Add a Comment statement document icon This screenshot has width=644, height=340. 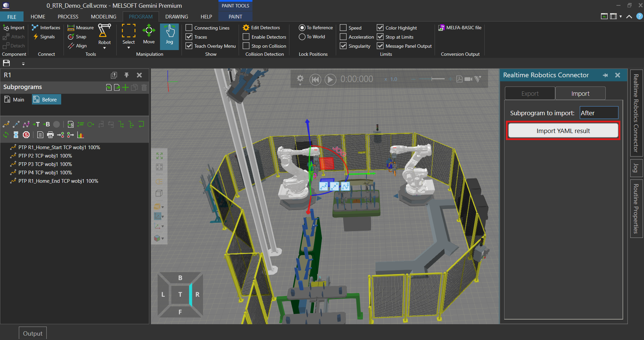(40, 135)
